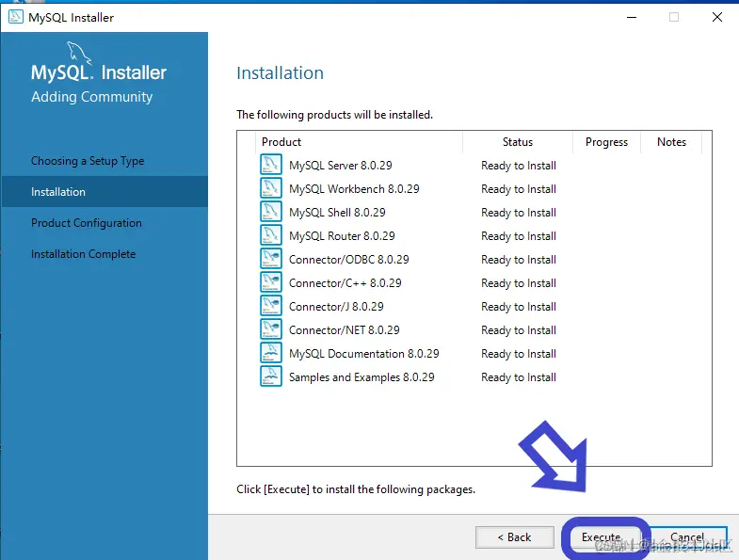739x560 pixels.
Task: Click the Progress column header
Action: click(606, 142)
